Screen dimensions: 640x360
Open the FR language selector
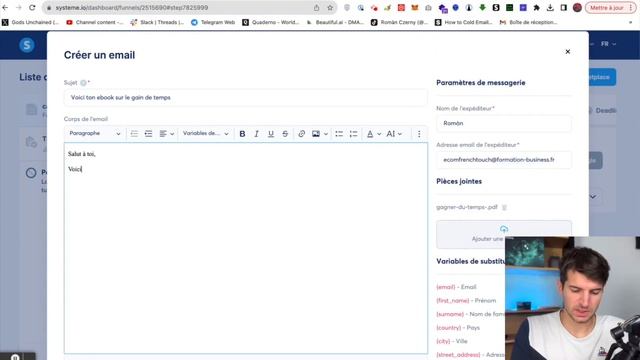click(608, 44)
